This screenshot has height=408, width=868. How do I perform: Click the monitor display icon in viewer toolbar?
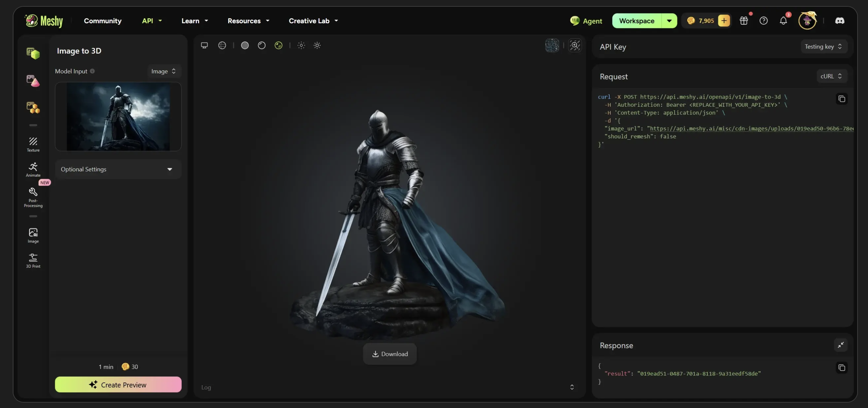(204, 45)
